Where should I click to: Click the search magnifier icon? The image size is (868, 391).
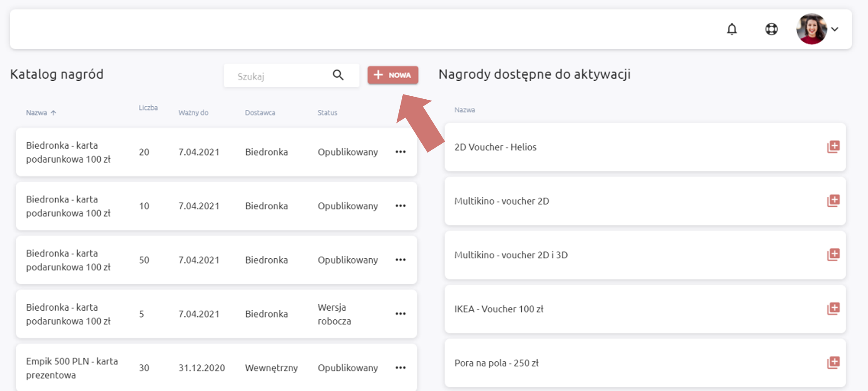[x=338, y=75]
